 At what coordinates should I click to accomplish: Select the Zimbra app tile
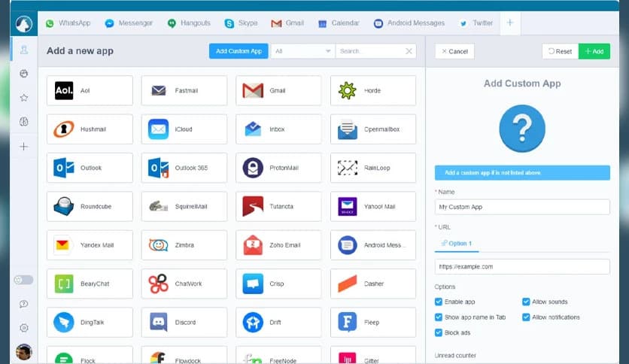coord(184,245)
